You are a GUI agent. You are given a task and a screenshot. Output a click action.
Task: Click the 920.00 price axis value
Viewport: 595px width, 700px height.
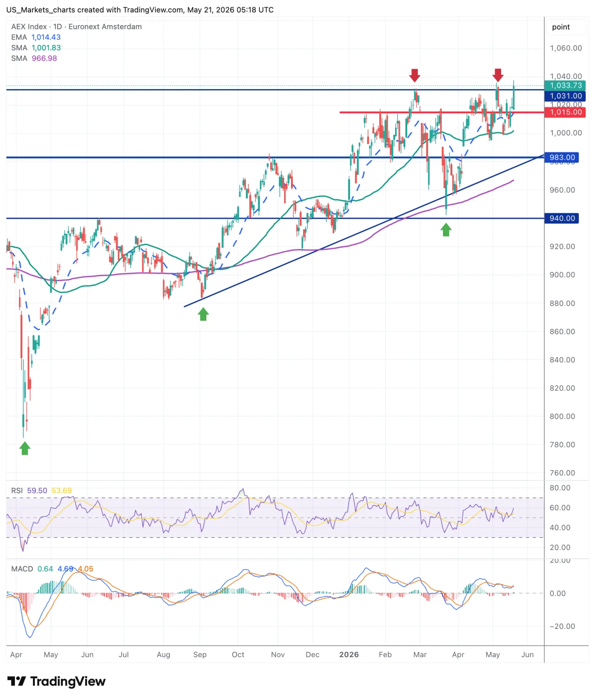point(562,247)
